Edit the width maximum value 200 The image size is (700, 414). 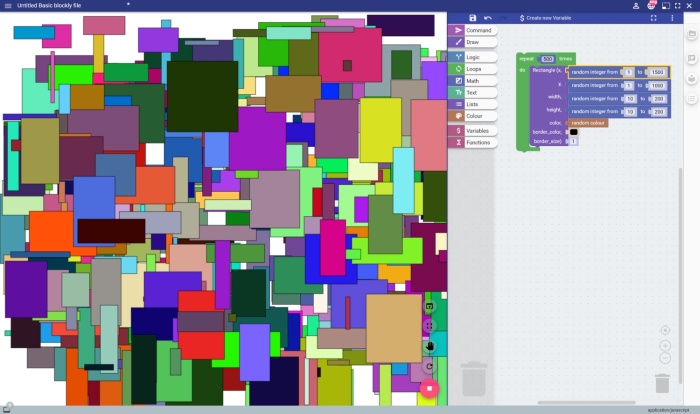click(x=659, y=99)
